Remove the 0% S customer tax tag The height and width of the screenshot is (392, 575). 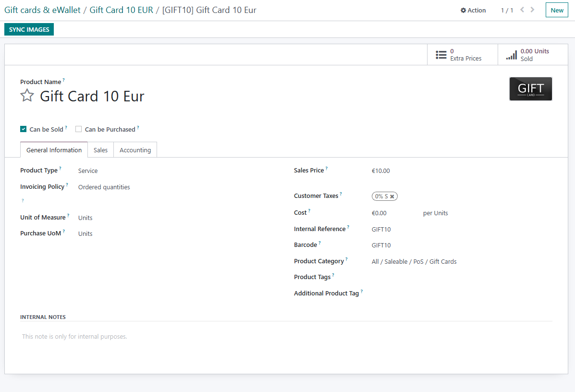point(393,196)
